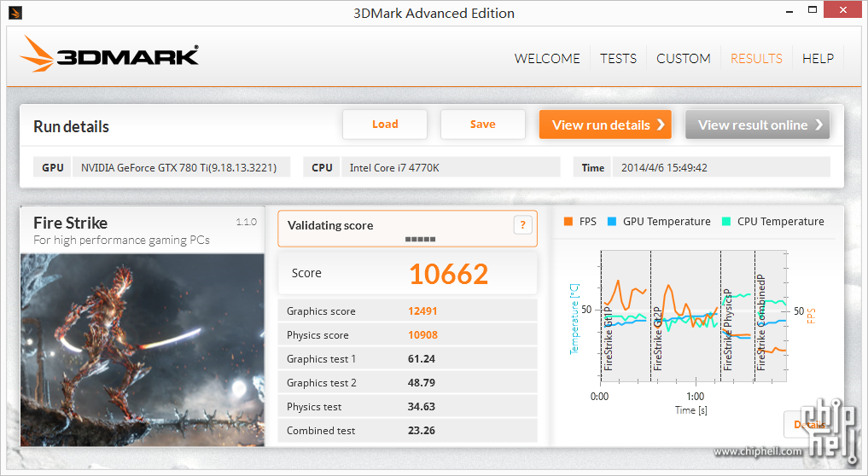Click the Graphics score value 12491
The width and height of the screenshot is (868, 476).
click(422, 311)
